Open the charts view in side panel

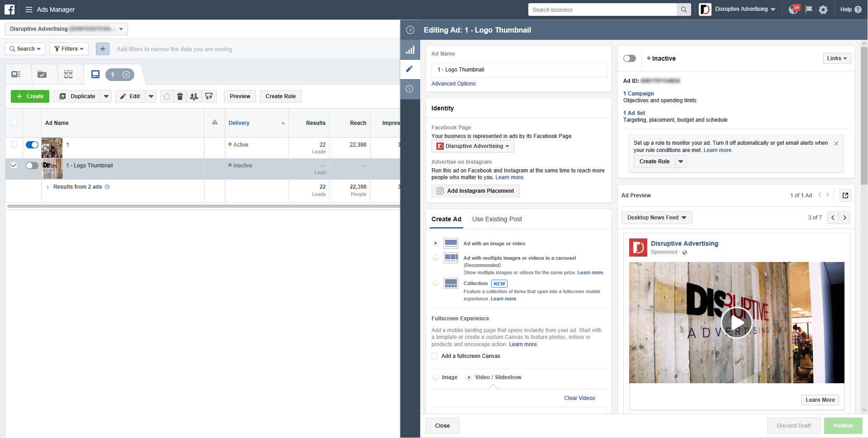pyautogui.click(x=410, y=50)
